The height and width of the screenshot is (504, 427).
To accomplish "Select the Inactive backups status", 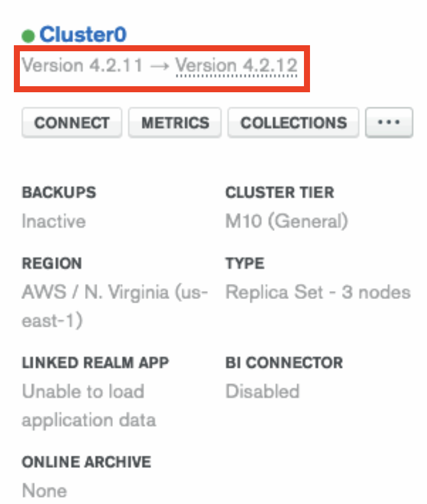I will 54,221.
